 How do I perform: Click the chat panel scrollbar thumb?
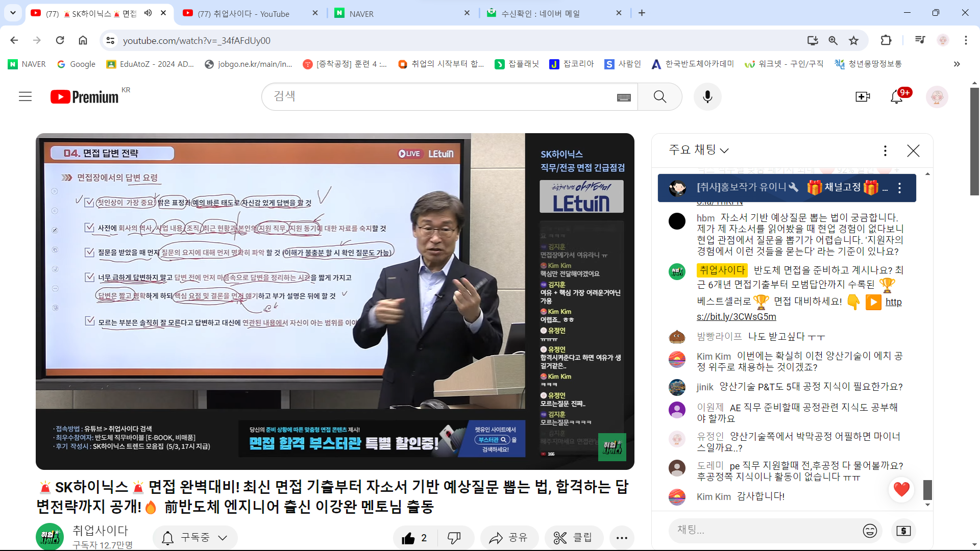(927, 490)
